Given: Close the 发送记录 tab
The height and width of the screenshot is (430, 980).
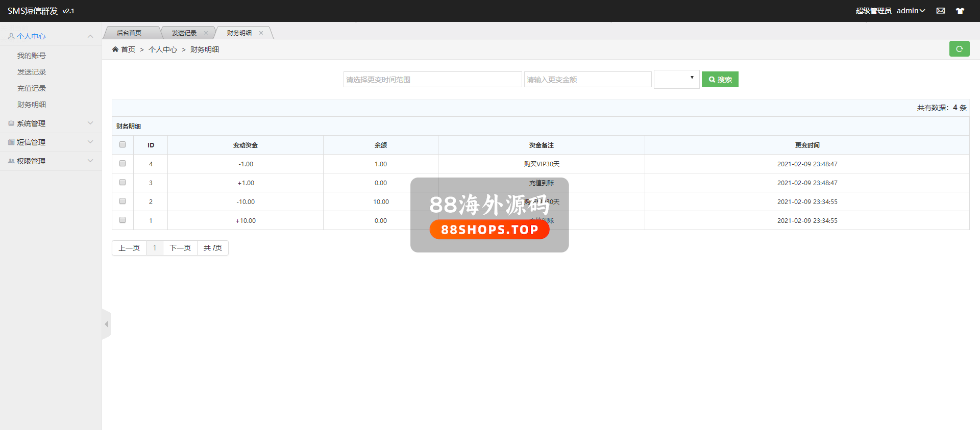Looking at the screenshot, I should click(206, 33).
